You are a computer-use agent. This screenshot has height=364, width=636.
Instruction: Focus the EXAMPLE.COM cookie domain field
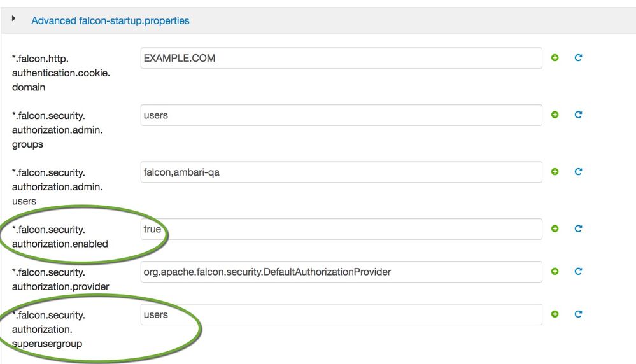click(341, 59)
